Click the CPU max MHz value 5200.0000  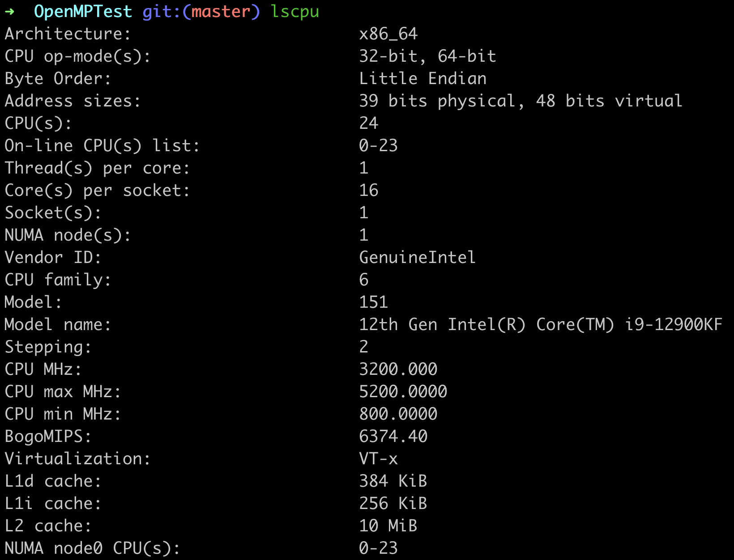pos(403,392)
